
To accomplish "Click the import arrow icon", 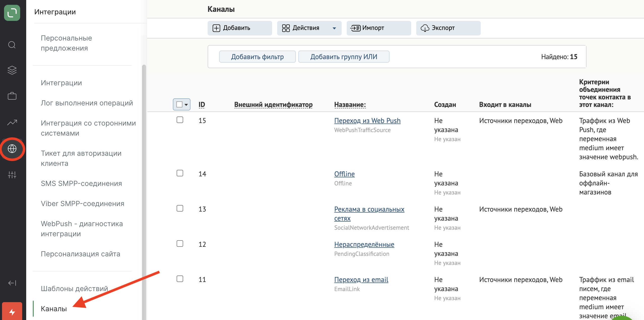I will (355, 28).
